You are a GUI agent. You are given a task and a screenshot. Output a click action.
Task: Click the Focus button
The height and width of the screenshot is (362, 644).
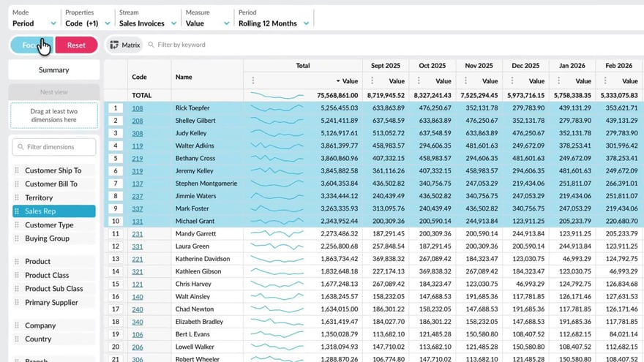pos(31,45)
